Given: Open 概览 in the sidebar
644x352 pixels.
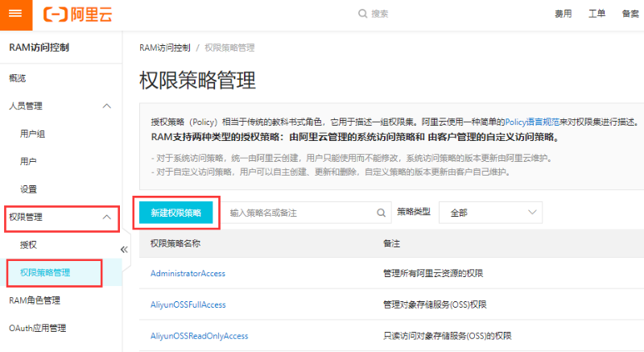Looking at the screenshot, I should pyautogui.click(x=17, y=78).
